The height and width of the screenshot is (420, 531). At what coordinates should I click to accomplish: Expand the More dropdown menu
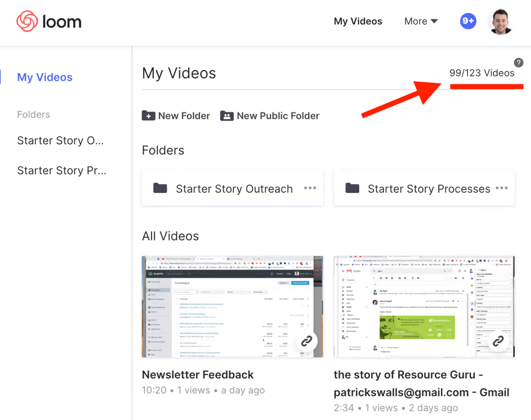tap(420, 21)
